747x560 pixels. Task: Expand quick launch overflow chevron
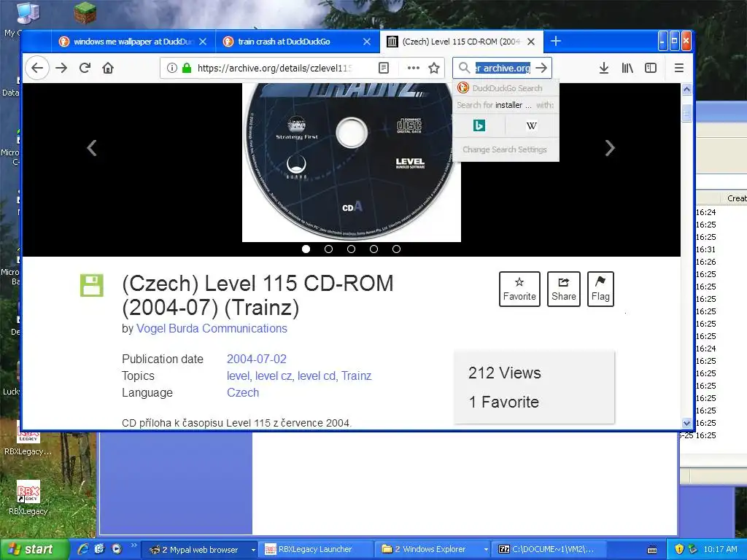[134, 545]
